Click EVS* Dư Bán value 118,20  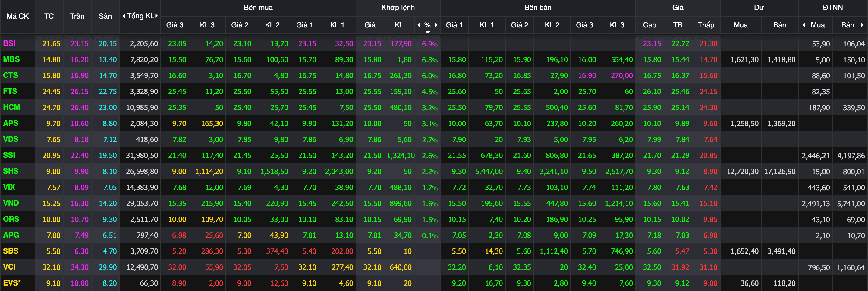[784, 283]
